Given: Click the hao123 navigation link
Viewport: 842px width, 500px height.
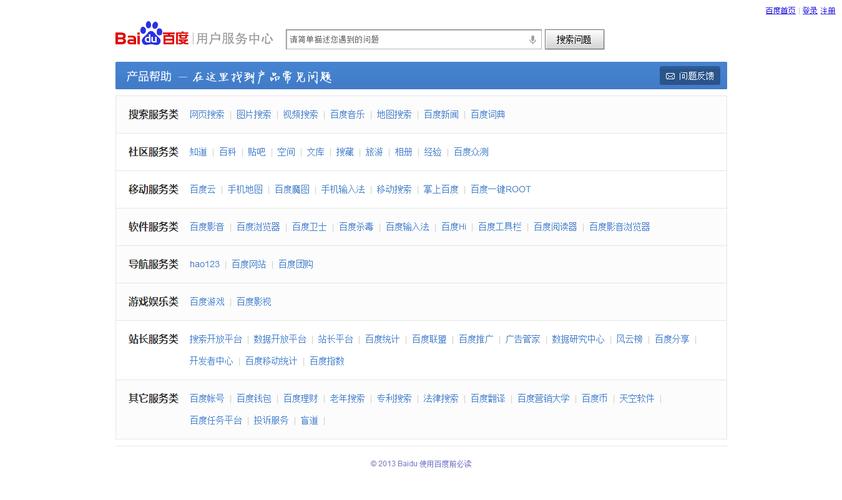Looking at the screenshot, I should click(204, 264).
